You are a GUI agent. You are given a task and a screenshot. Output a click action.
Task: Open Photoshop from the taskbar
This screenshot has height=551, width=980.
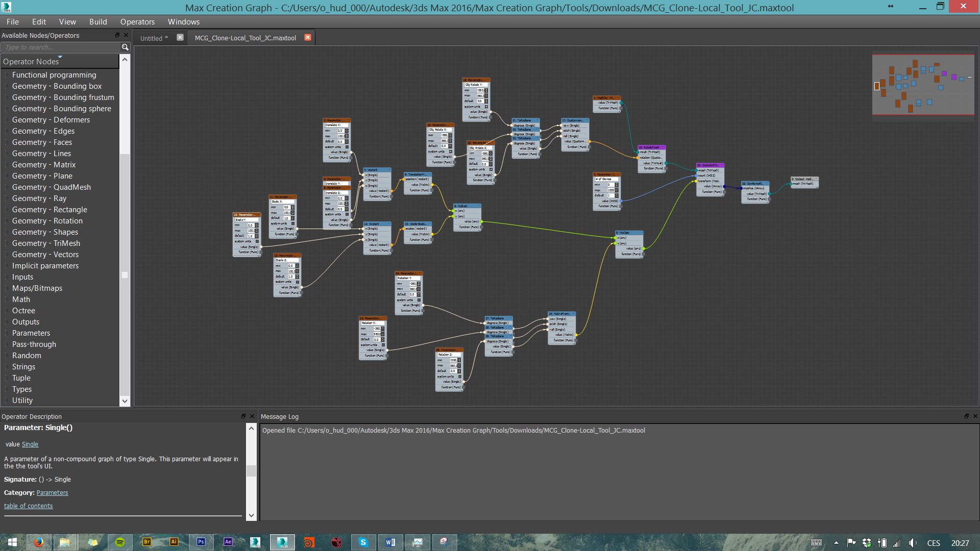coord(201,542)
